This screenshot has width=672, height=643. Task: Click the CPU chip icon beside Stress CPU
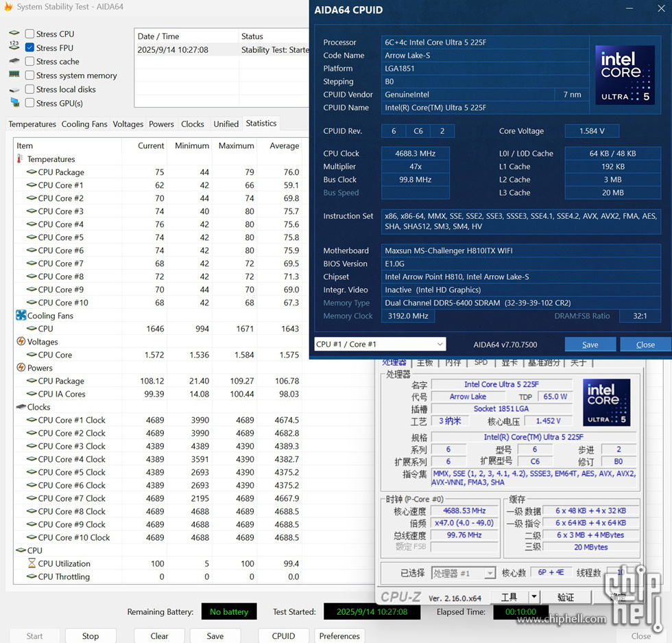pos(14,33)
